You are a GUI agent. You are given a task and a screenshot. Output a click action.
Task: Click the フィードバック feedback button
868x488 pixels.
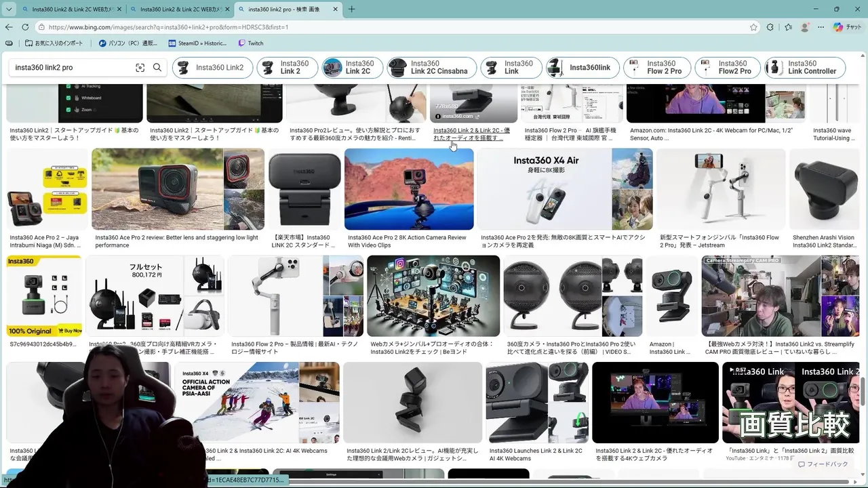click(823, 464)
